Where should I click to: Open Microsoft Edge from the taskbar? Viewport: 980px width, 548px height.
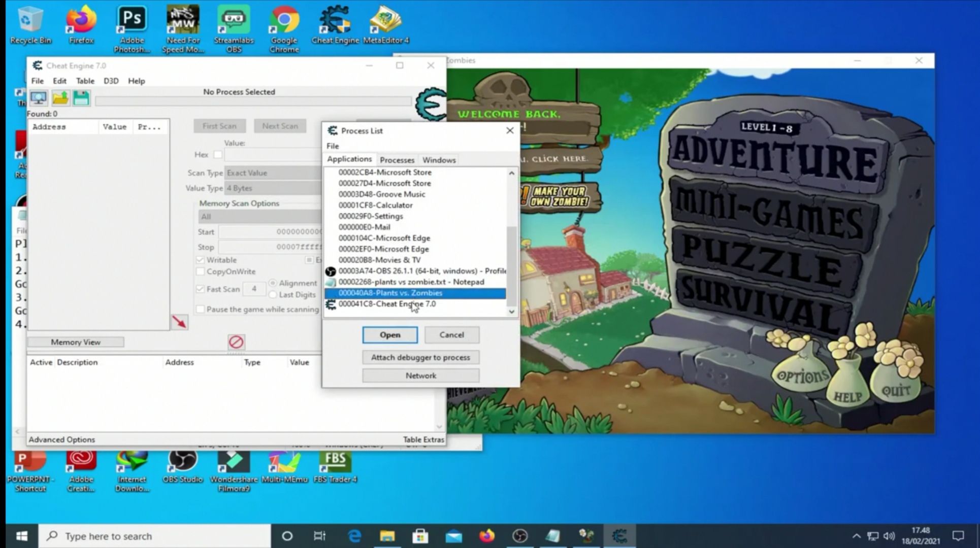point(354,536)
